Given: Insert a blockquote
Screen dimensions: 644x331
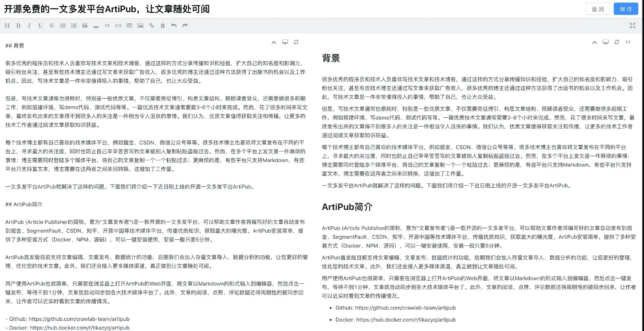Looking at the screenshot, I should pyautogui.click(x=85, y=26).
